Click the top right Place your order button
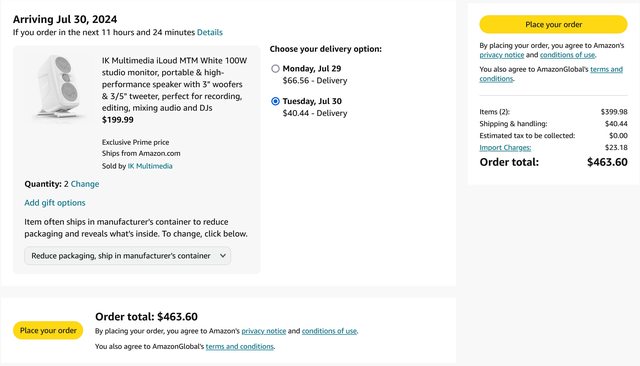This screenshot has height=366, width=640. (553, 24)
